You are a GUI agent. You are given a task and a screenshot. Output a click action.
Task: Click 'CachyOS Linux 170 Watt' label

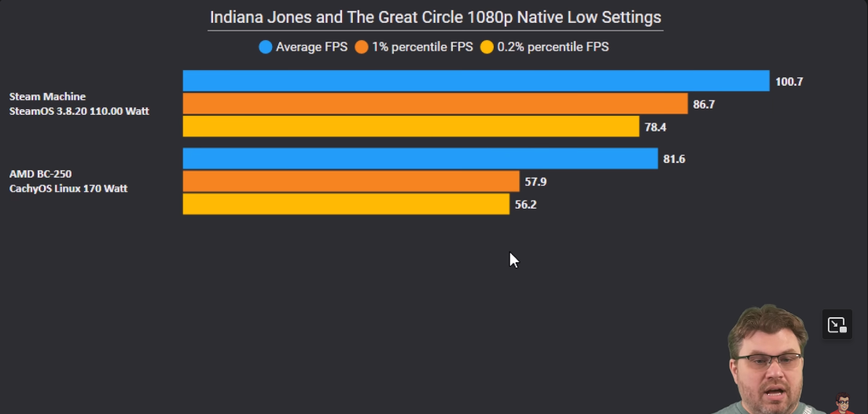coord(68,189)
